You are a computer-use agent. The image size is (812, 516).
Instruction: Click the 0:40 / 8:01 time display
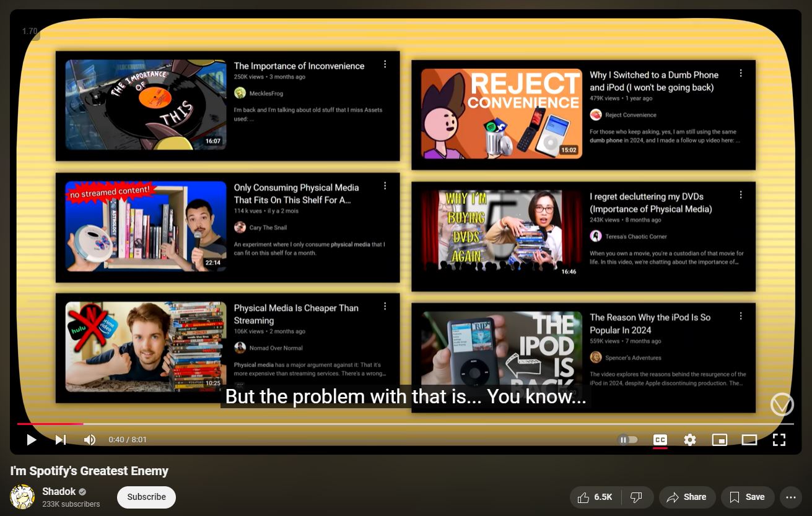(128, 440)
